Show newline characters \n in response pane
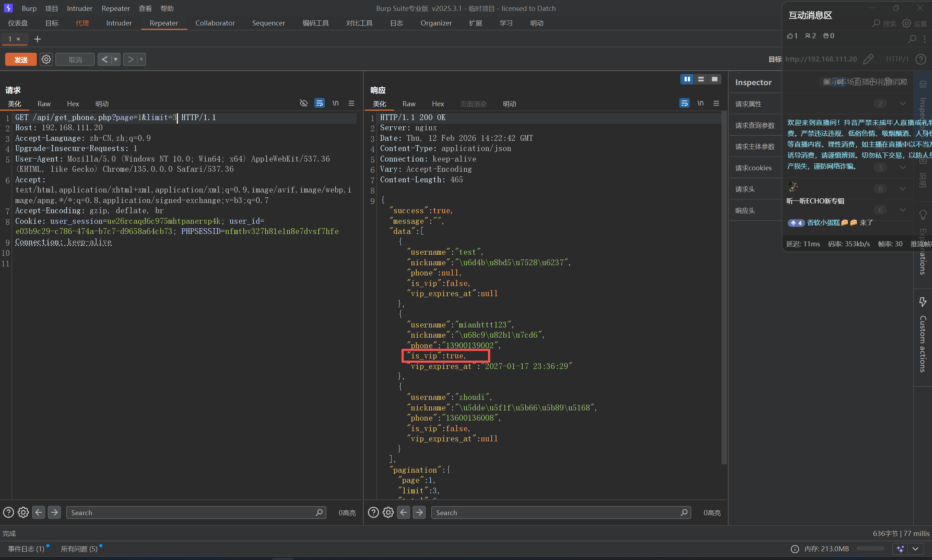This screenshot has height=560, width=932. coord(700,103)
